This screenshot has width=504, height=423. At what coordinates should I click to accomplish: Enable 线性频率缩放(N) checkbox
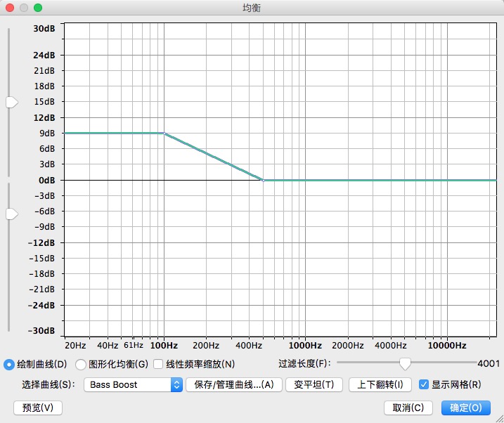[x=158, y=364]
